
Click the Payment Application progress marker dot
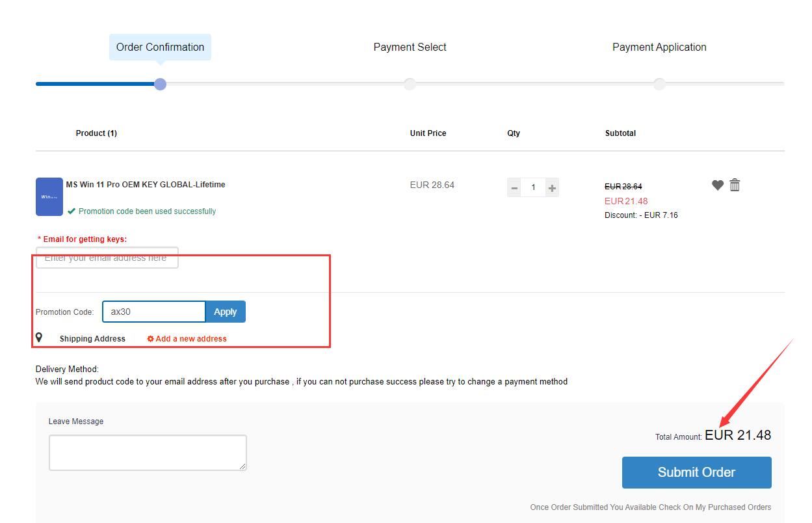click(659, 84)
